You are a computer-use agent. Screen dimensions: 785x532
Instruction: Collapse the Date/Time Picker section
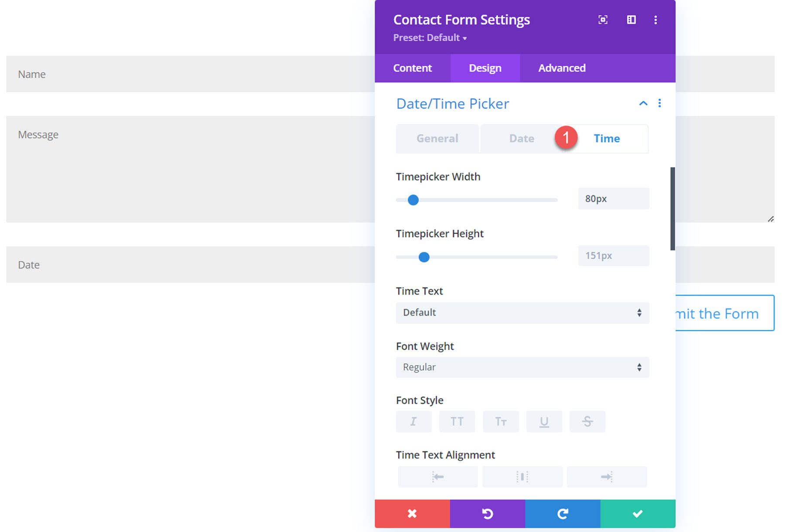point(643,103)
